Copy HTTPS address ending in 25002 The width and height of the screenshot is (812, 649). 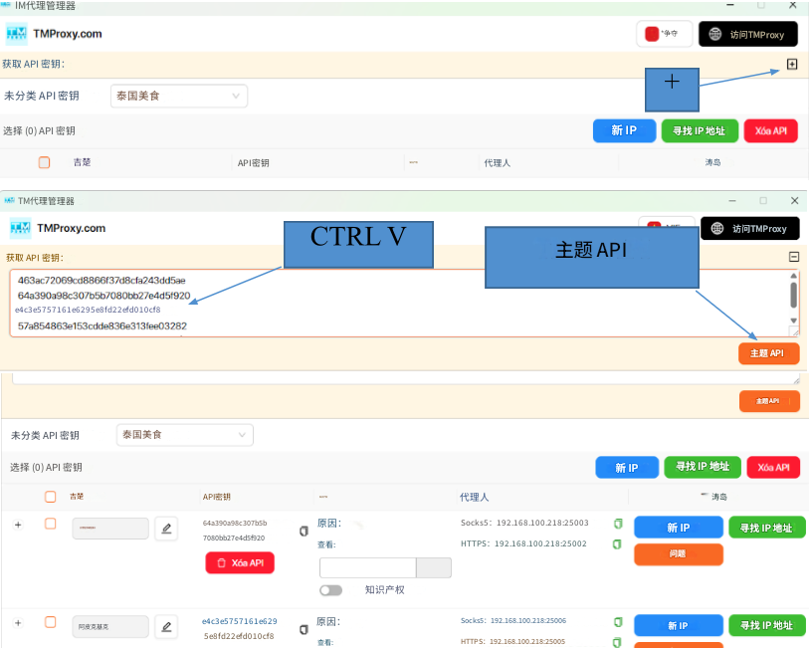[x=617, y=544]
